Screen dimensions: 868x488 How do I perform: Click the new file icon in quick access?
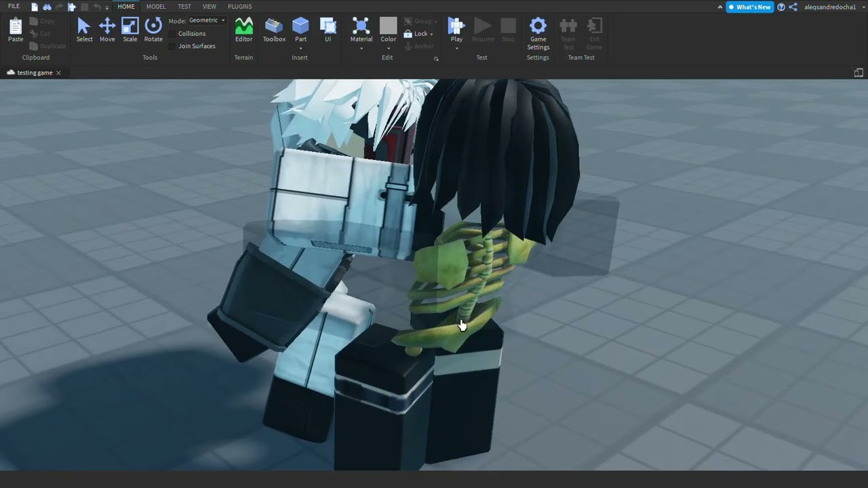(35, 7)
